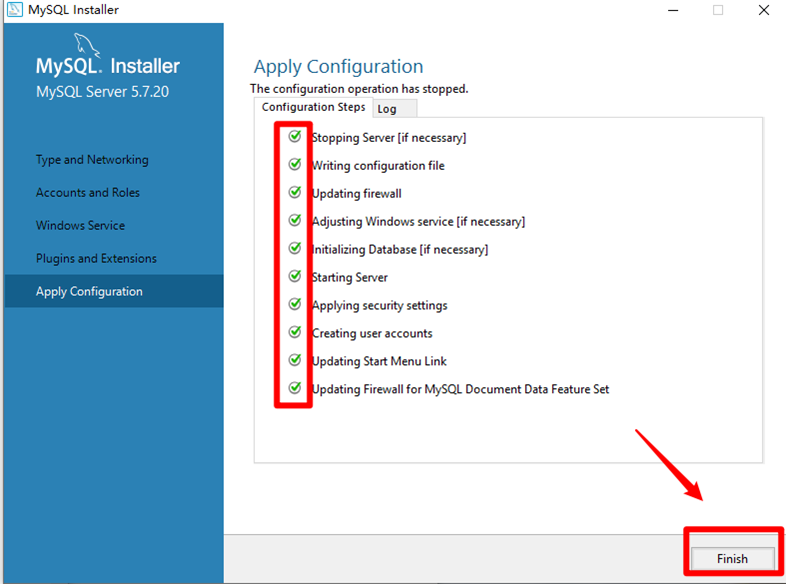Select the Configuration Steps tab
This screenshot has height=584, width=786.
click(313, 107)
